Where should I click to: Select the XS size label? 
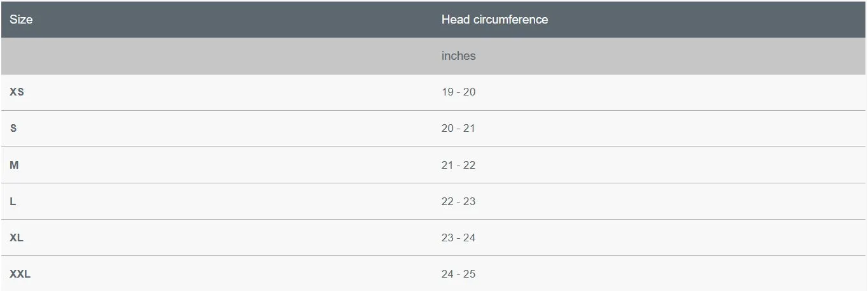17,92
